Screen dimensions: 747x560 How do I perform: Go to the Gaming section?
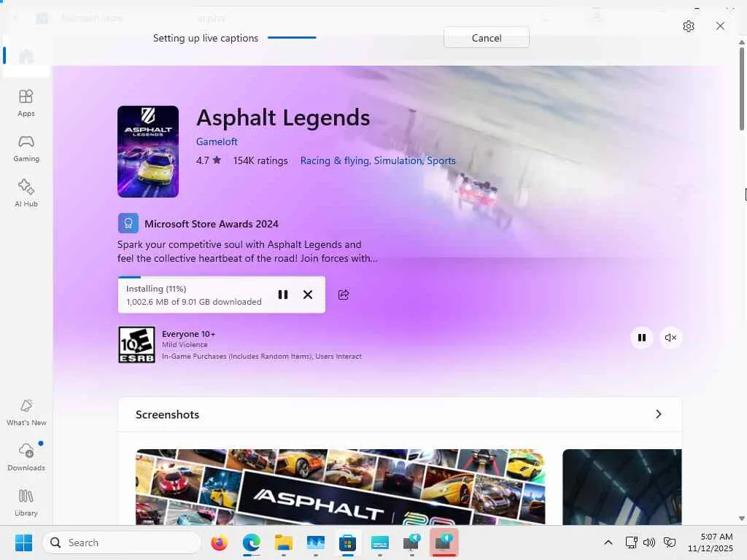tap(26, 148)
